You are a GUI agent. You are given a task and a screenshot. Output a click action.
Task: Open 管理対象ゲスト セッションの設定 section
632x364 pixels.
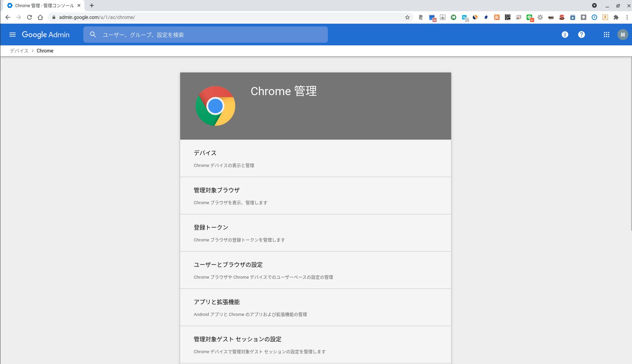315,345
